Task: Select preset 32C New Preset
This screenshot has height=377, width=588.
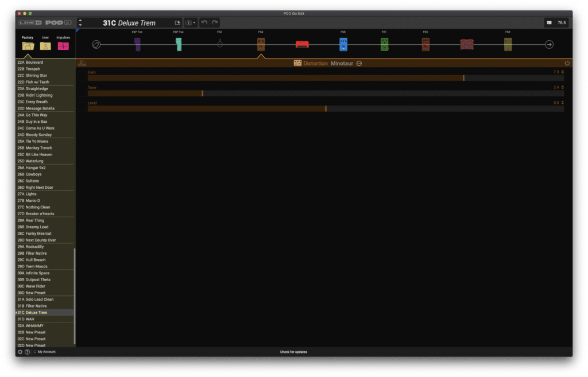Action: pyautogui.click(x=45, y=339)
